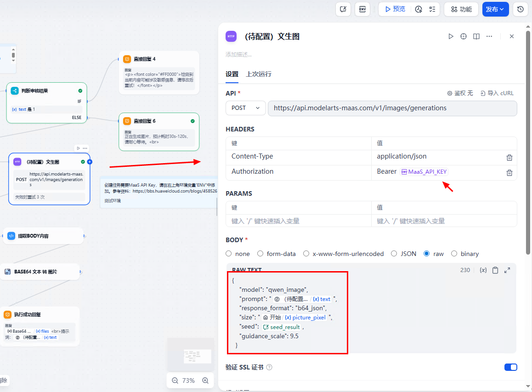The width and height of the screenshot is (532, 392).
Task: Add next node with plus on 文生图 node
Action: tap(90, 162)
